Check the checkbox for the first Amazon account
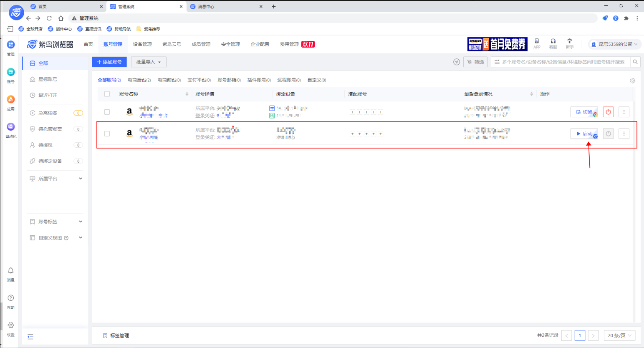Viewport: 644px width, 348px height. 107,112
